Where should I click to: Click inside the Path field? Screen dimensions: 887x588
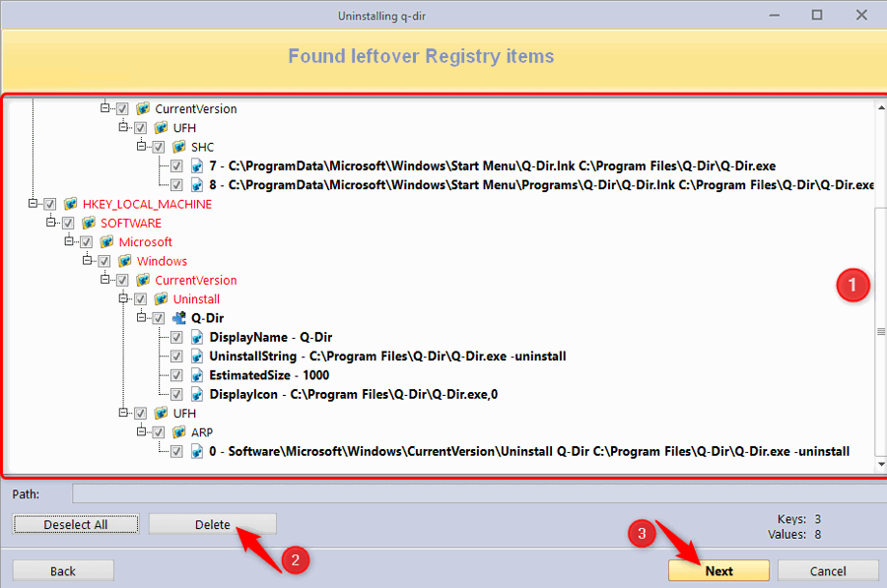pos(479,493)
